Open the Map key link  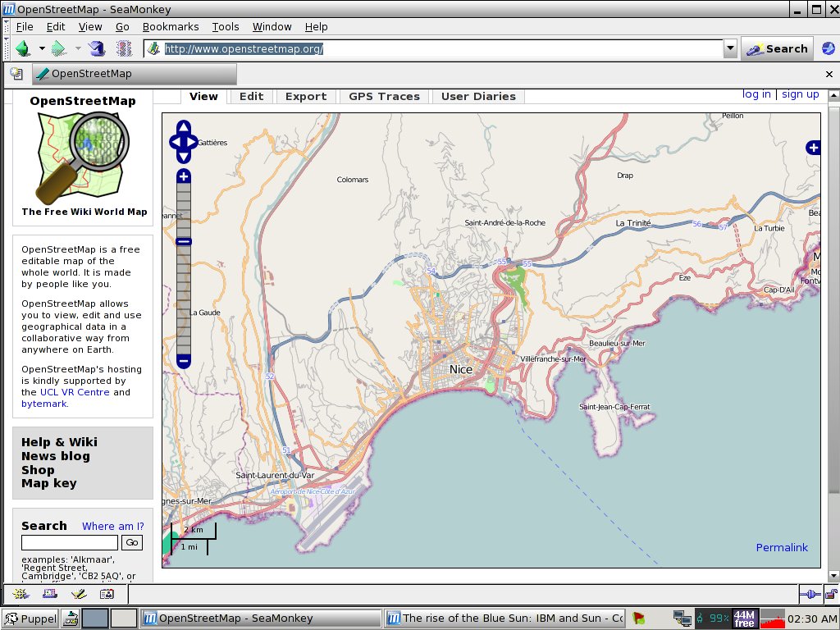pyautogui.click(x=48, y=483)
